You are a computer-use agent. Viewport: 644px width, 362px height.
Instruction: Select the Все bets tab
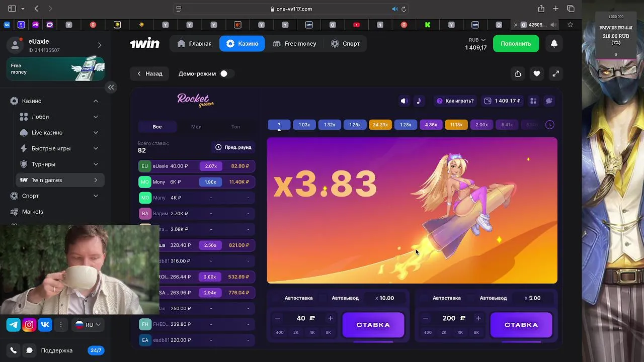click(x=157, y=127)
